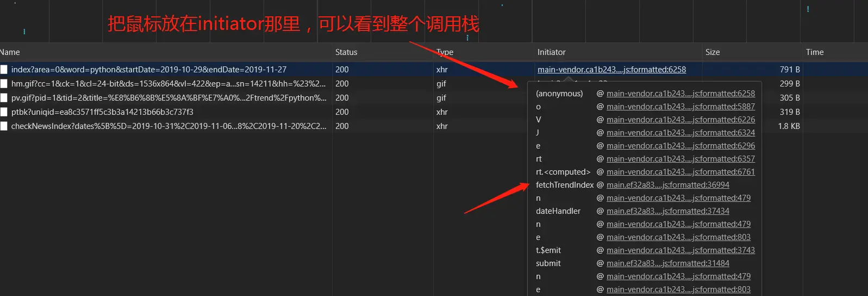
Task: Click the (anonymous) function name in call stack
Action: pos(559,94)
